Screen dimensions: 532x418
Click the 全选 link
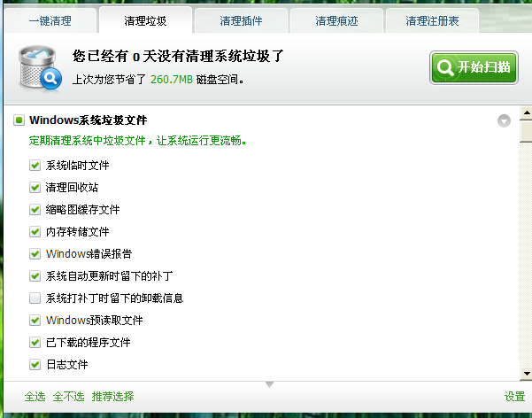point(35,396)
